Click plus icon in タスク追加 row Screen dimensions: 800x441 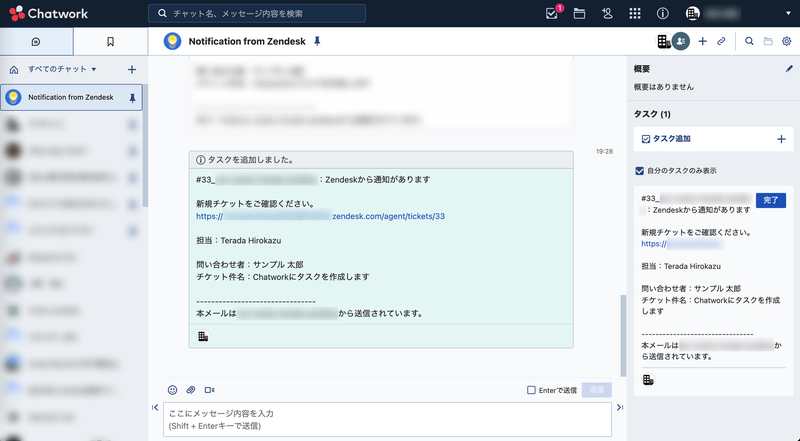point(781,139)
